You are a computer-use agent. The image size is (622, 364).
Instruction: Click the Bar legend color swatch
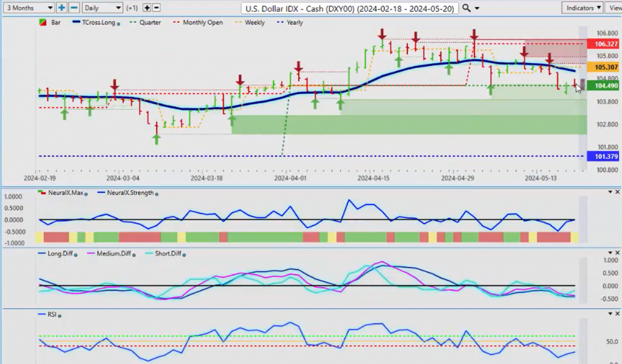(41, 22)
